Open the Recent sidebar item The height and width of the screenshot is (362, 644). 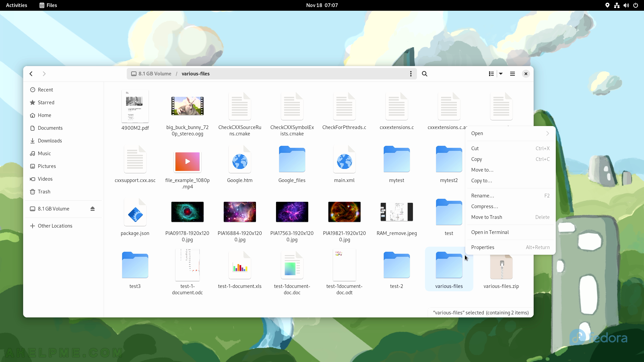pyautogui.click(x=64, y=90)
